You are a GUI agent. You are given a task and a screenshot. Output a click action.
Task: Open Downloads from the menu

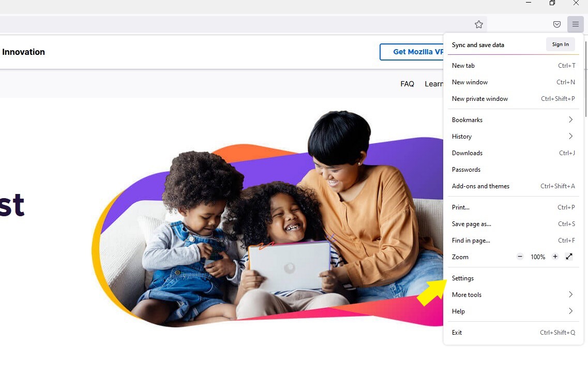click(x=514, y=153)
